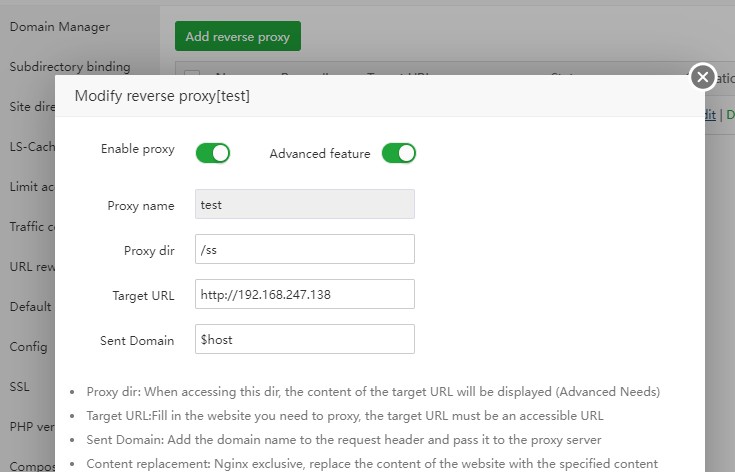Close the Modify reverse proxy dialog
The image size is (735, 472).
coord(703,77)
